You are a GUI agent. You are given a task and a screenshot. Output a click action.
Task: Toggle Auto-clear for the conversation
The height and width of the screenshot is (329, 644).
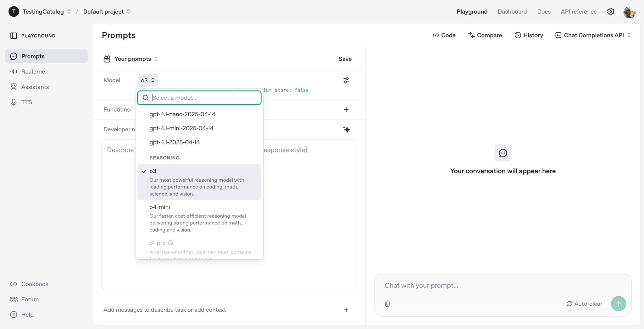584,304
